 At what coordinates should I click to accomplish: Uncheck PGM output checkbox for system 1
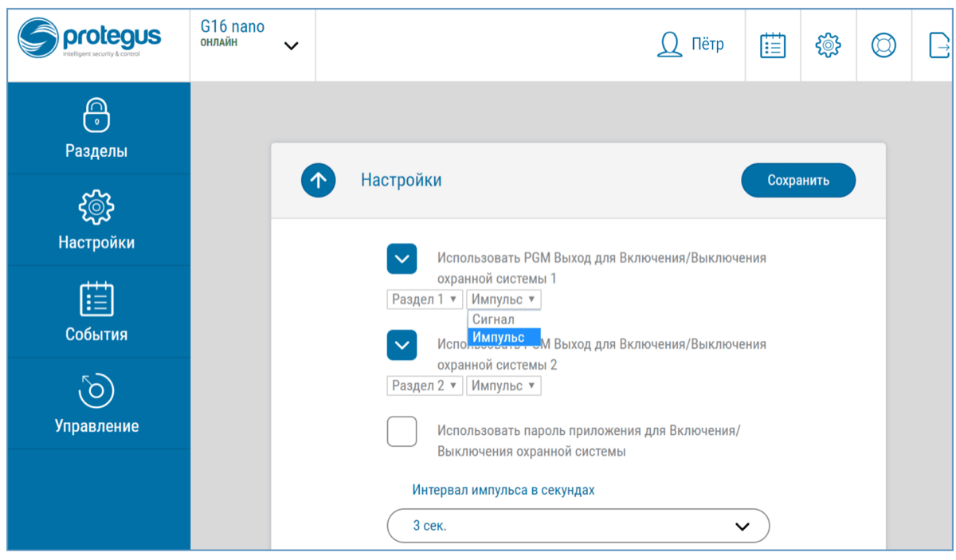[402, 259]
